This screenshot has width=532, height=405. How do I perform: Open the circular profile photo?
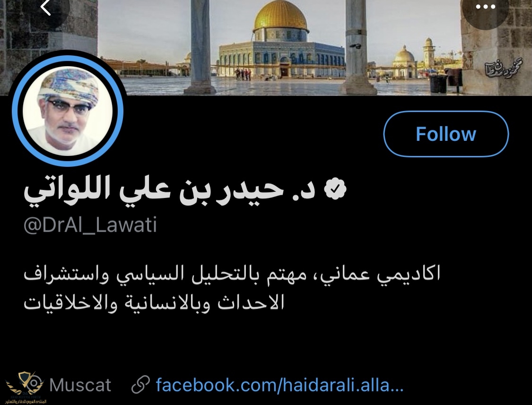68,111
